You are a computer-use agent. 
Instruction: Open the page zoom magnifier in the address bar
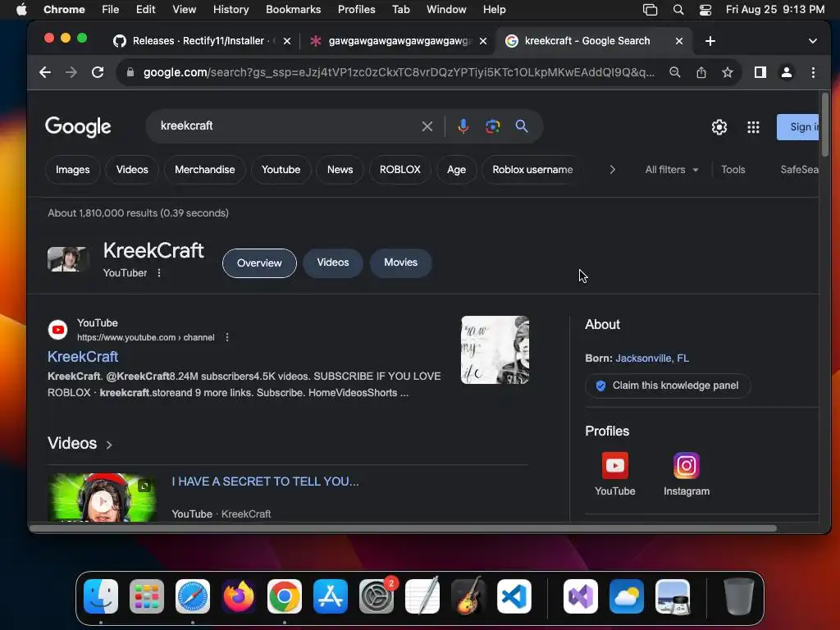[x=675, y=72]
